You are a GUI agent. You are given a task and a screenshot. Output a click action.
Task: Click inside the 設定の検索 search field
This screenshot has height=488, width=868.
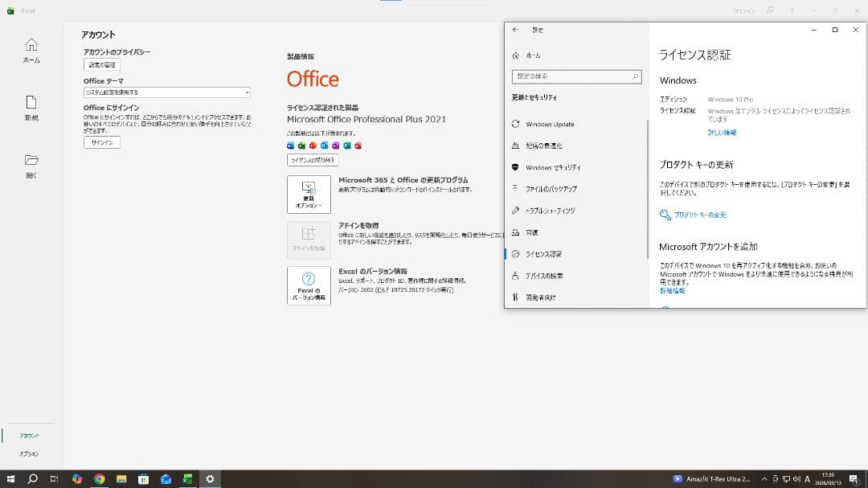pyautogui.click(x=576, y=76)
